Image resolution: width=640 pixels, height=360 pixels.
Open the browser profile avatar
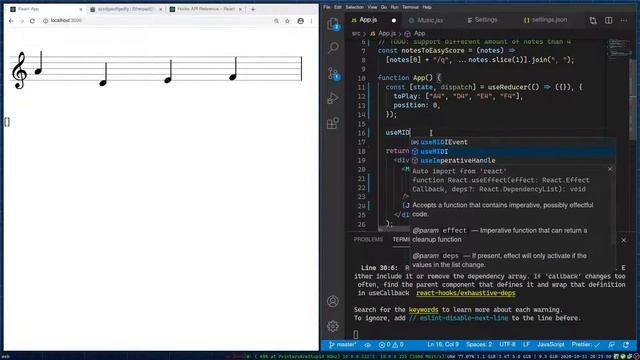click(x=301, y=21)
